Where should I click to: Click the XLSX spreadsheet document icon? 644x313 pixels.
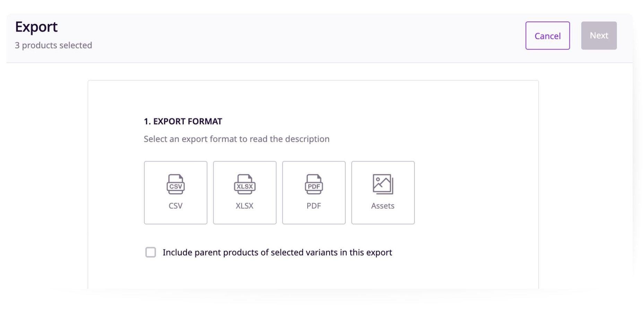(x=244, y=185)
